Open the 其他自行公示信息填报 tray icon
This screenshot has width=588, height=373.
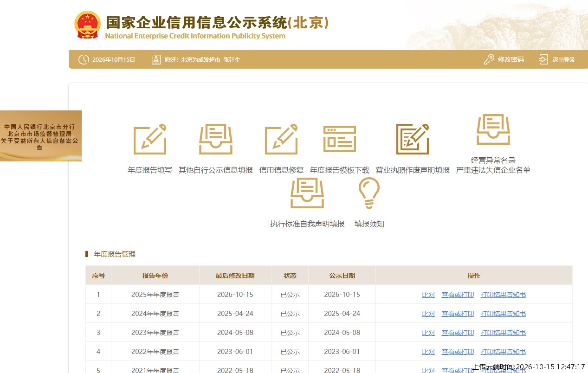[216, 139]
